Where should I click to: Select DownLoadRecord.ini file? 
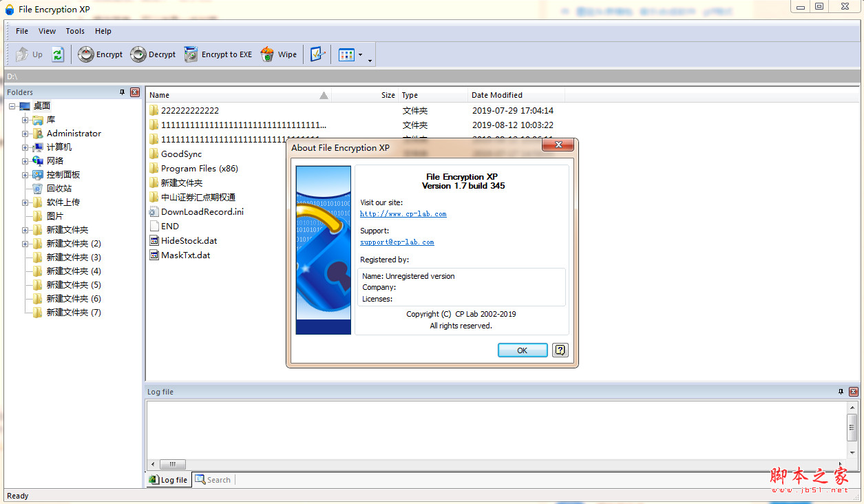(202, 211)
